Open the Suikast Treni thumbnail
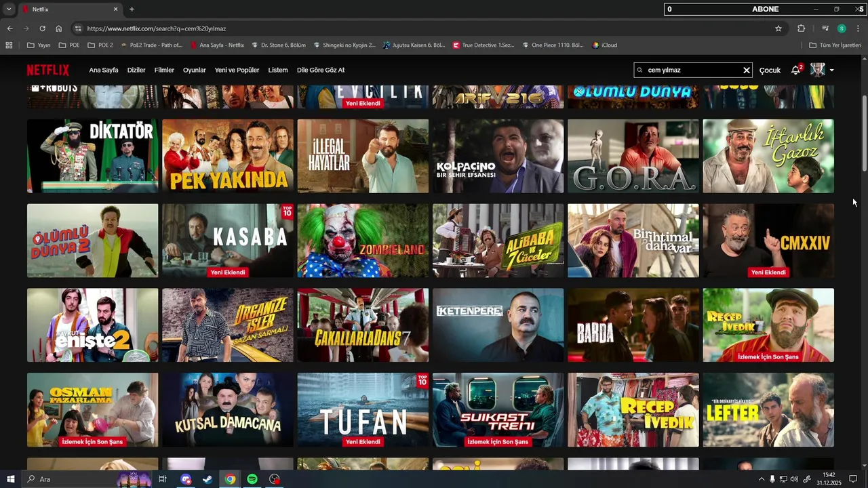The image size is (868, 488). pyautogui.click(x=498, y=409)
